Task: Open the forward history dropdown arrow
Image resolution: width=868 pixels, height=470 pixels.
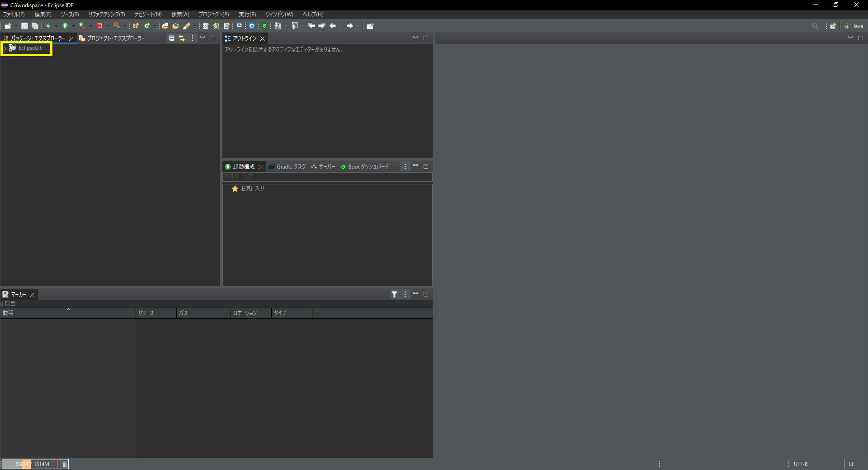Action: click(x=358, y=26)
